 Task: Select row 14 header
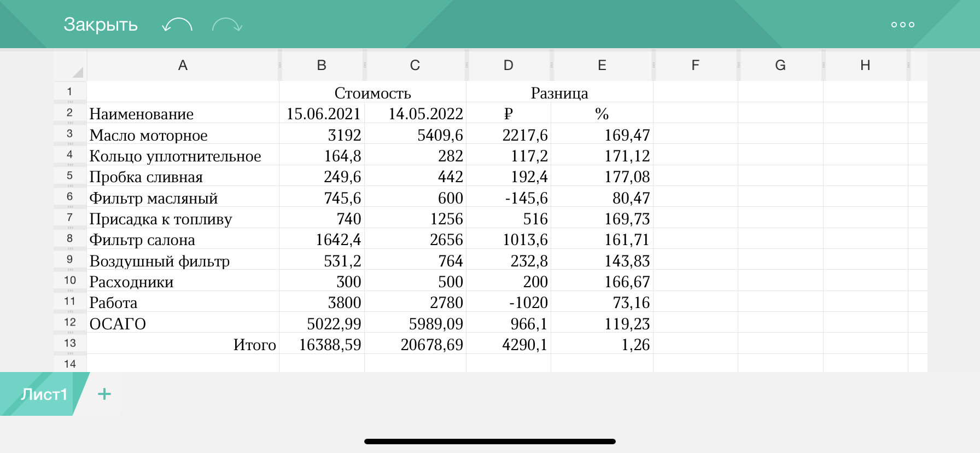70,364
